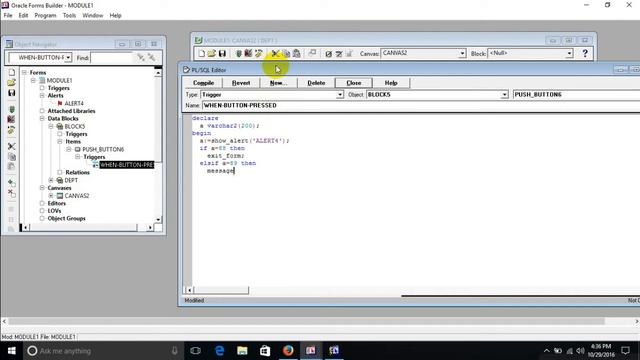Click Find Next icon beside Find field
This screenshot has height=360, width=640.
(x=141, y=58)
